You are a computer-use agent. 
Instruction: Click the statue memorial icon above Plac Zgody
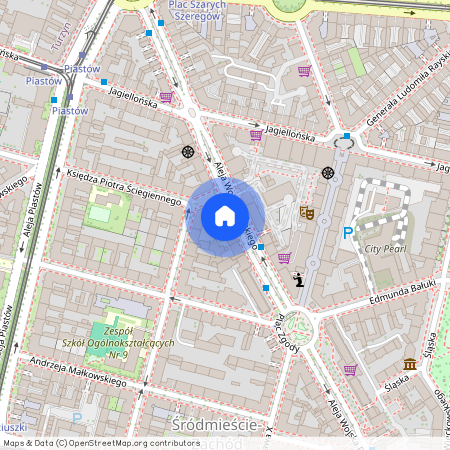pos(299,279)
